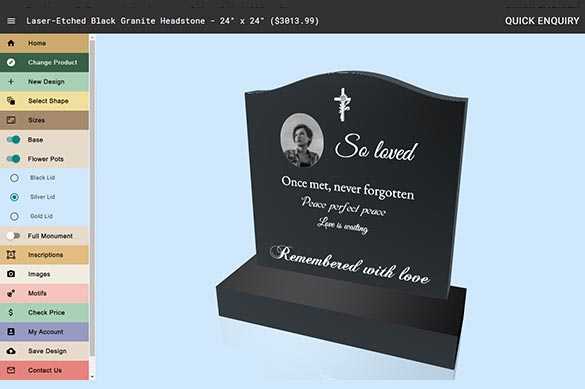This screenshot has width=585, height=389.
Task: Click the Motifs icon
Action: (11, 293)
